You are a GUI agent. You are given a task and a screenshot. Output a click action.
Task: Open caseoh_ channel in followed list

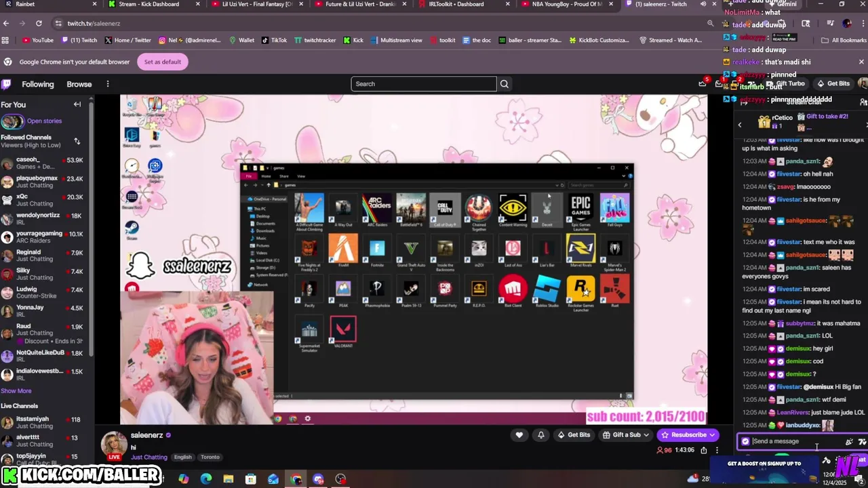(x=42, y=163)
